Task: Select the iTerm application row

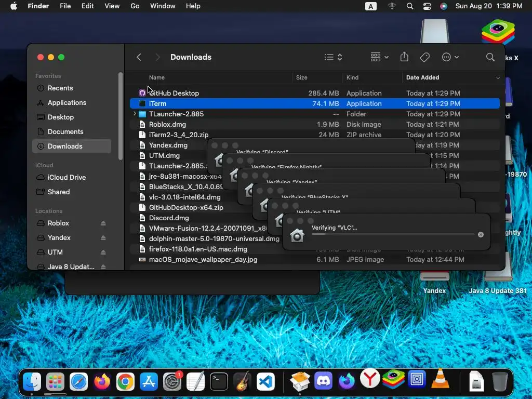Action: tap(314, 103)
